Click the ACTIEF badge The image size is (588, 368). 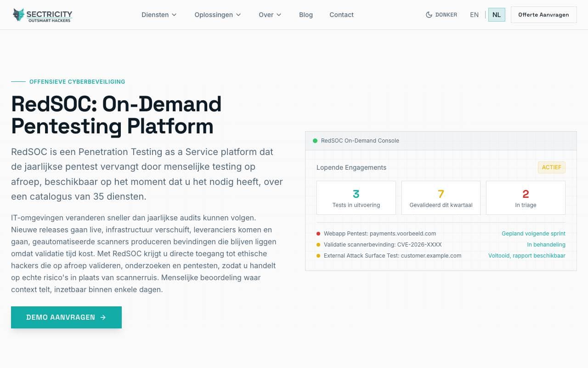click(552, 167)
